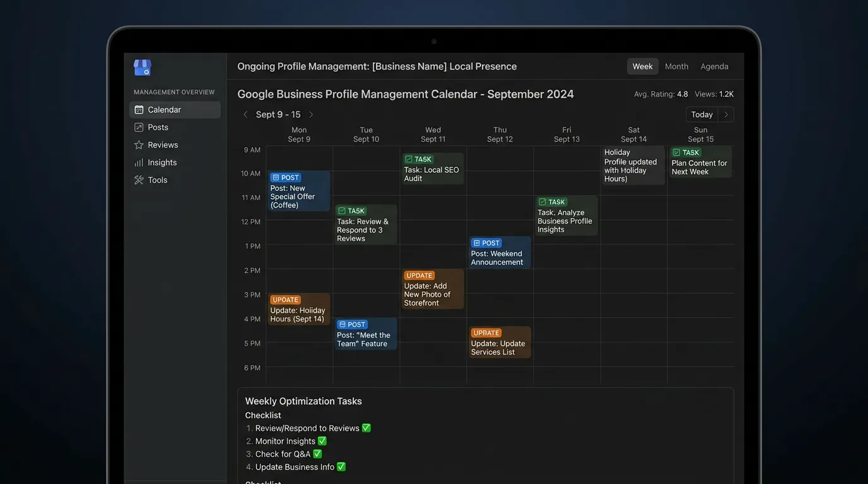Open the Holiday Hours (Sept 14) update event
Image resolution: width=868 pixels, height=484 pixels.
(299, 309)
